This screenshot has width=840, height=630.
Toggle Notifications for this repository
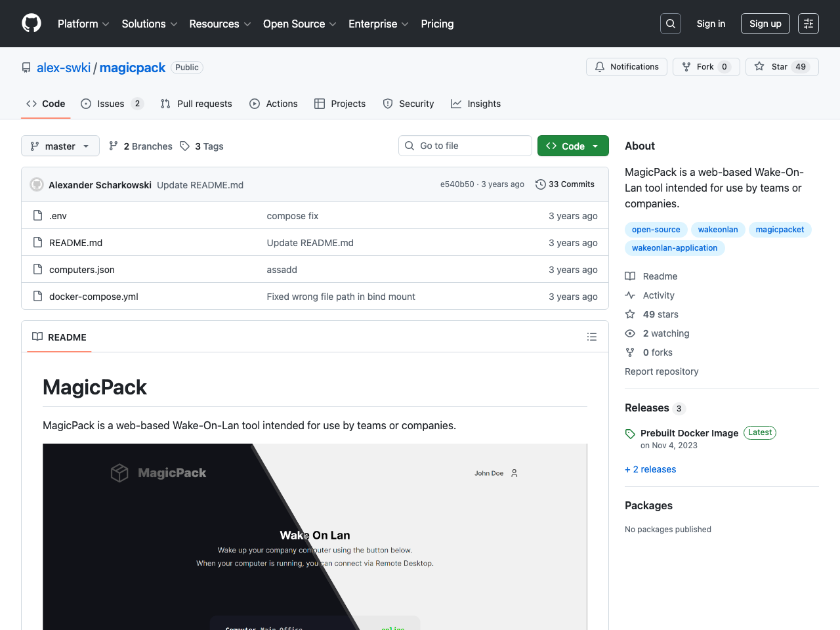(x=627, y=67)
